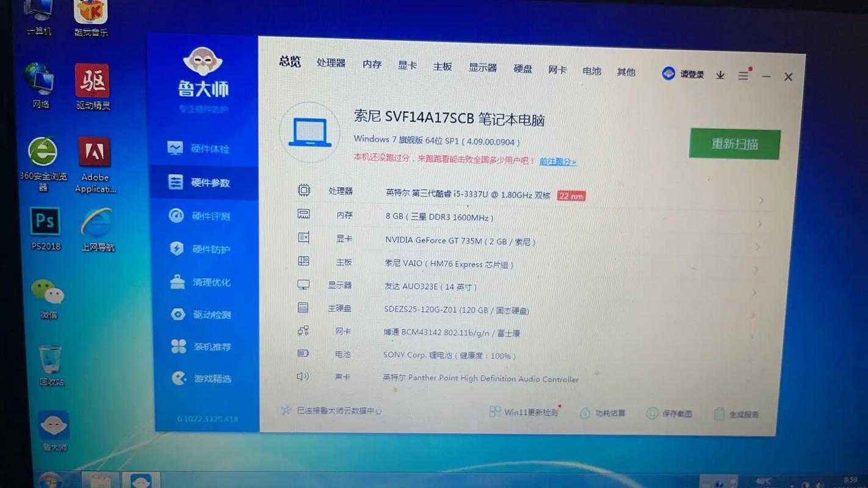The height and width of the screenshot is (488, 868).
Task: Run the Win11更新检测 check
Action: coord(526,412)
